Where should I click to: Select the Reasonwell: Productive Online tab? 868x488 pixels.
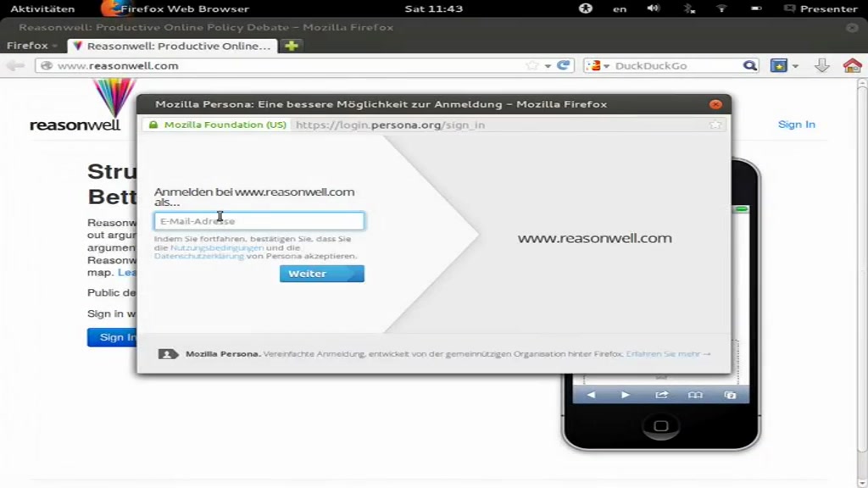(x=171, y=46)
